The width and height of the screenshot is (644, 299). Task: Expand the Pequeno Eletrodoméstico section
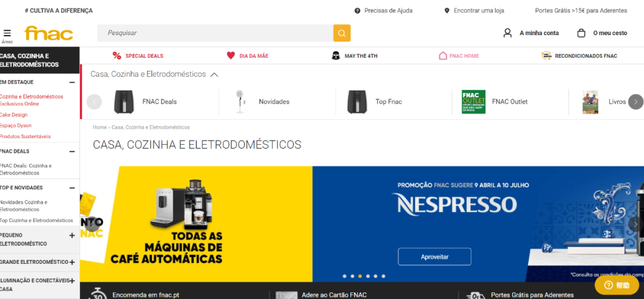[72, 235]
